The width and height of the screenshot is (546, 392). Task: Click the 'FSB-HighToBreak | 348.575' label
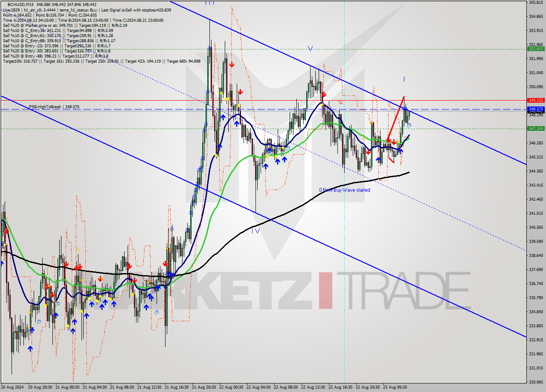pos(54,107)
